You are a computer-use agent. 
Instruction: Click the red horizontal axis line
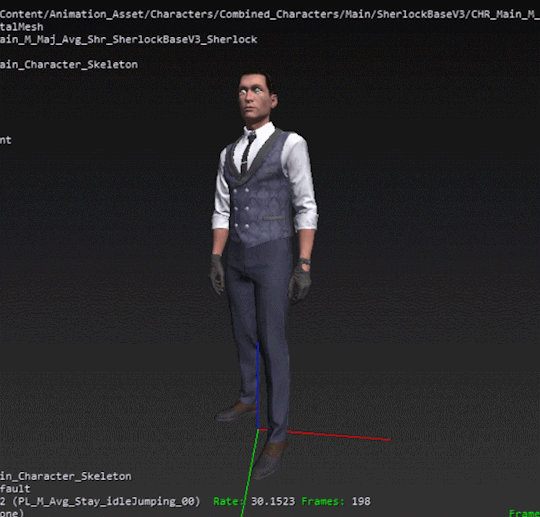tap(339, 436)
